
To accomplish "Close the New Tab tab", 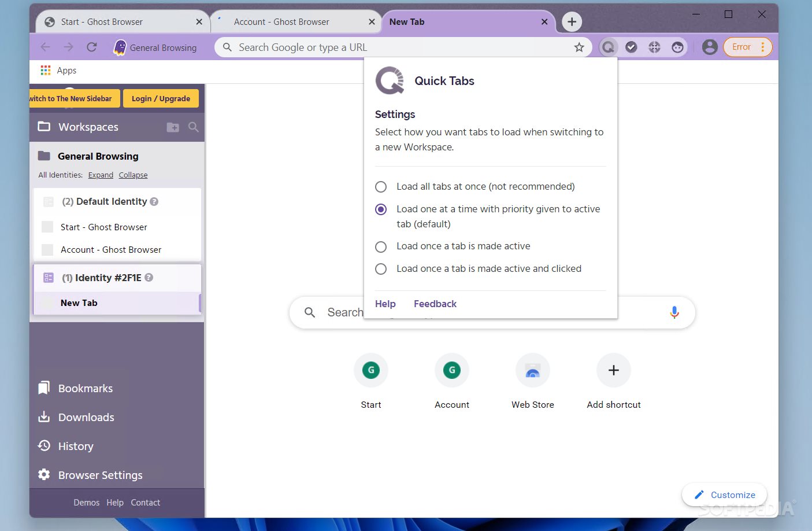I will [544, 22].
